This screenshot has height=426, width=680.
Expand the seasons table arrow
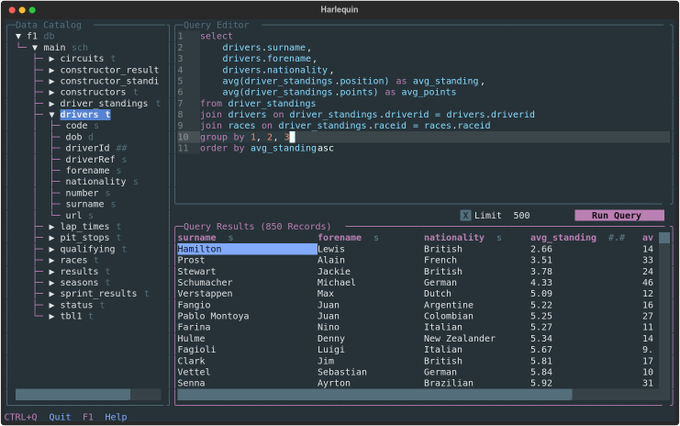click(x=52, y=283)
